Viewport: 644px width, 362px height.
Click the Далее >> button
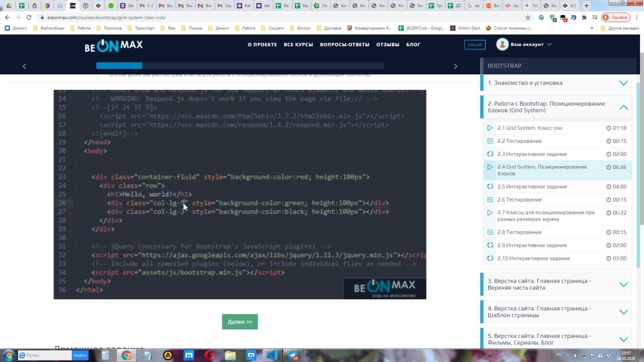click(x=239, y=322)
